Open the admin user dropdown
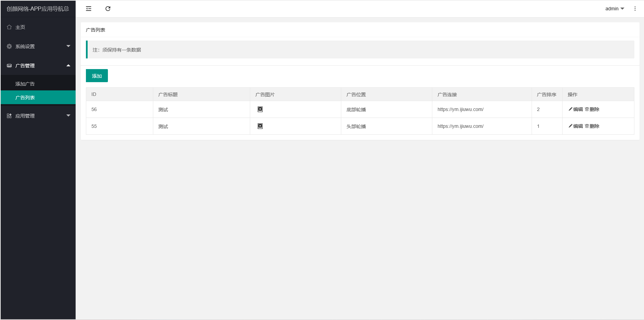644x320 pixels. [x=615, y=9]
